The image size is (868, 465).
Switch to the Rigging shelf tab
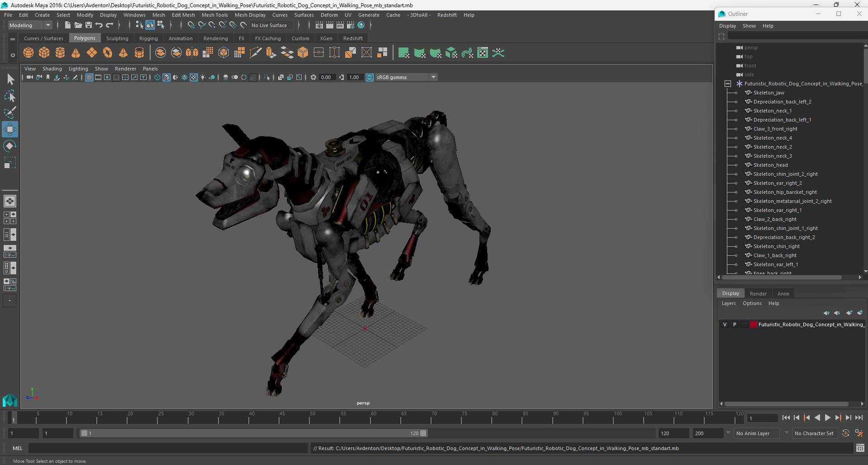click(x=148, y=38)
